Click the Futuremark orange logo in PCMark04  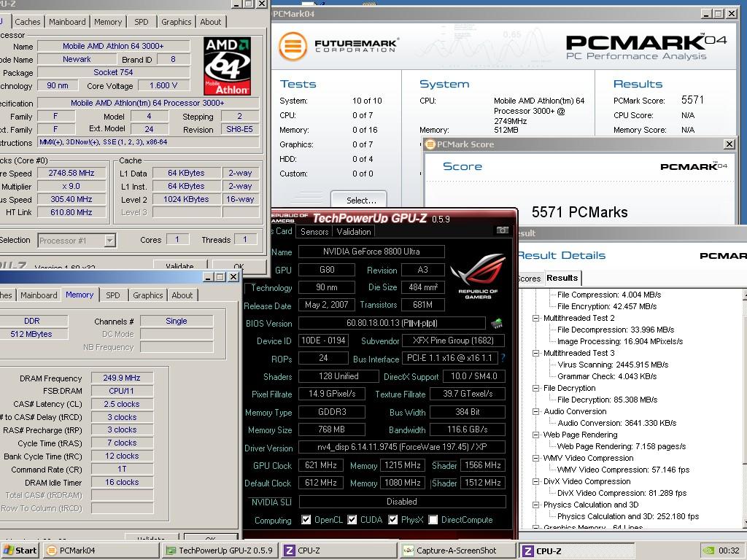[293, 46]
